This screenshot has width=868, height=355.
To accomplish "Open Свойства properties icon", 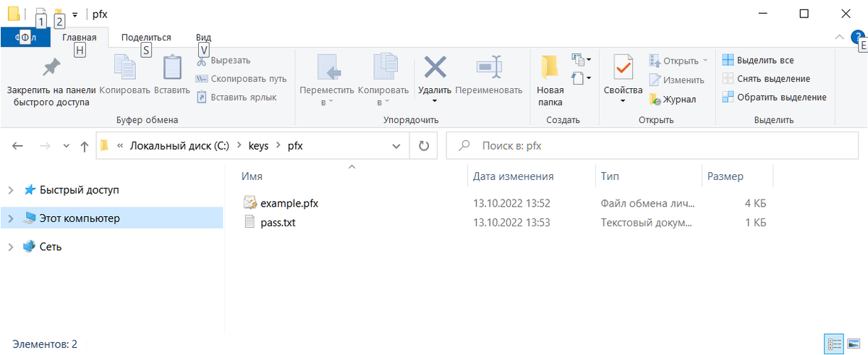I will pyautogui.click(x=623, y=68).
